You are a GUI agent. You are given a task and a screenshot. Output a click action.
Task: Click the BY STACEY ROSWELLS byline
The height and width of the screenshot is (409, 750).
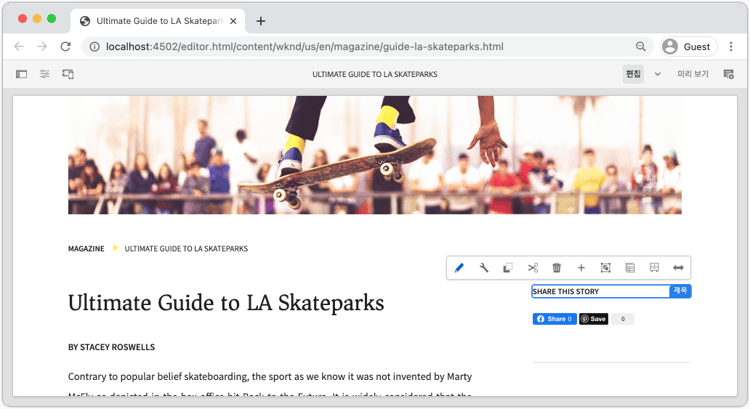(111, 347)
